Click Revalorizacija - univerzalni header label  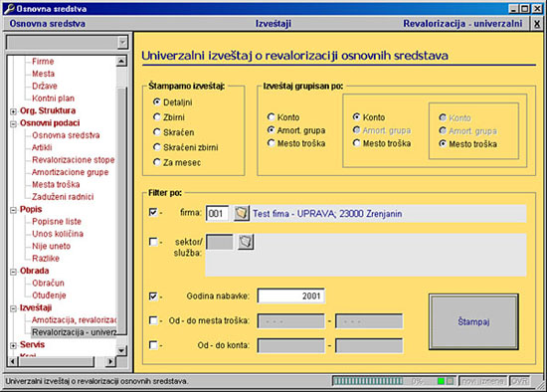(x=462, y=24)
